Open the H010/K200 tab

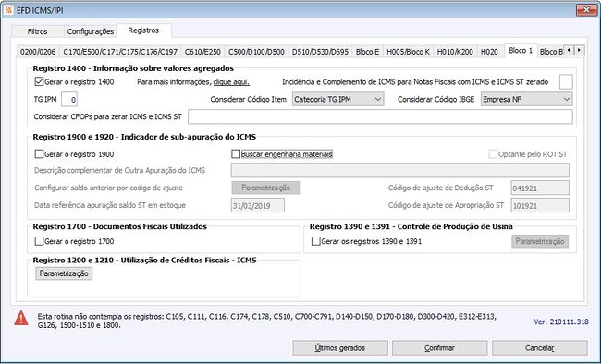[x=455, y=52]
